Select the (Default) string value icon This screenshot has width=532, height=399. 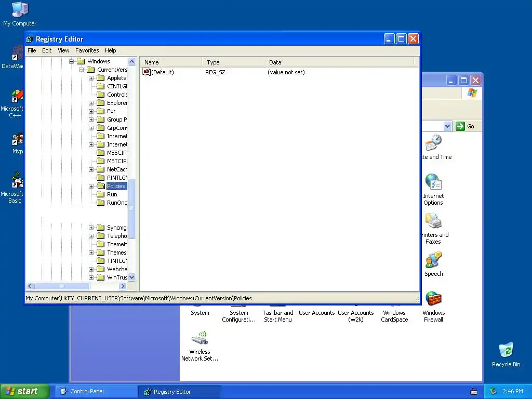click(146, 72)
